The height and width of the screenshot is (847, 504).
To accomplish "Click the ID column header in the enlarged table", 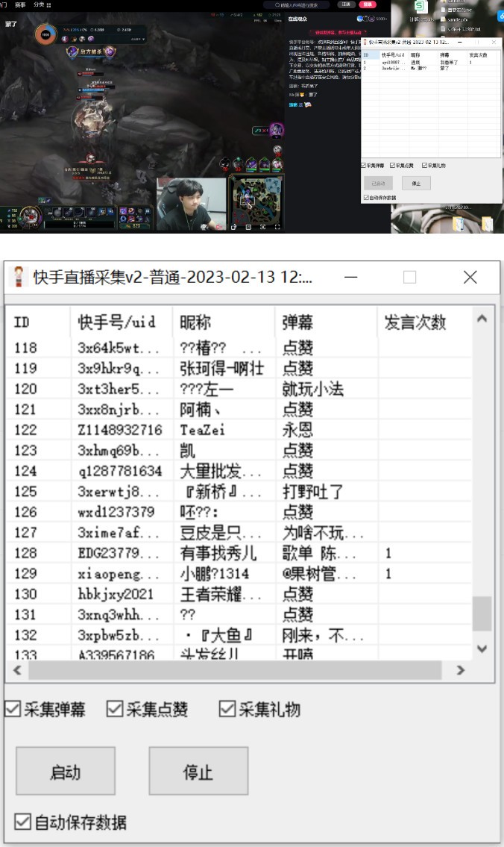I will tap(38, 322).
